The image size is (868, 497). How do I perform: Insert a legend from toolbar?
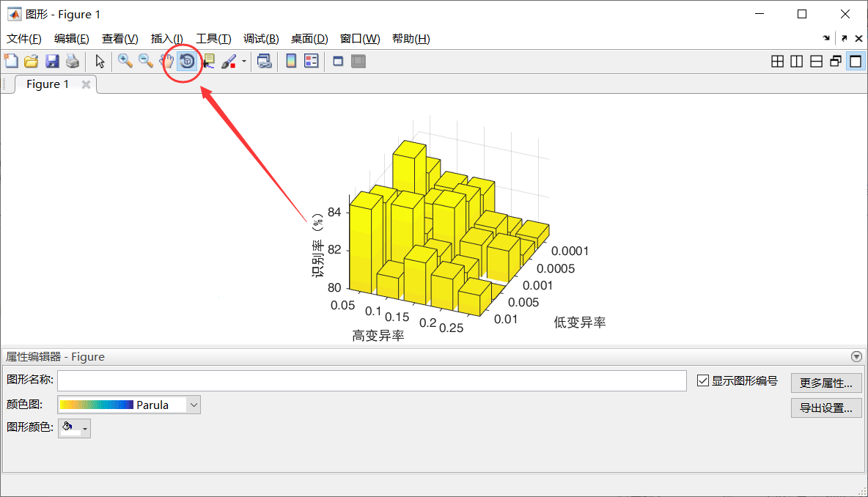click(312, 61)
